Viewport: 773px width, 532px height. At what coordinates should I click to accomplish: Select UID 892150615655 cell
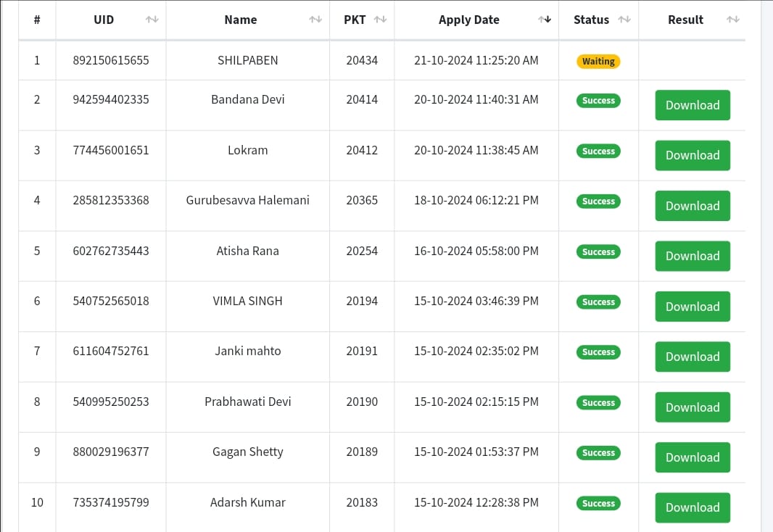111,60
